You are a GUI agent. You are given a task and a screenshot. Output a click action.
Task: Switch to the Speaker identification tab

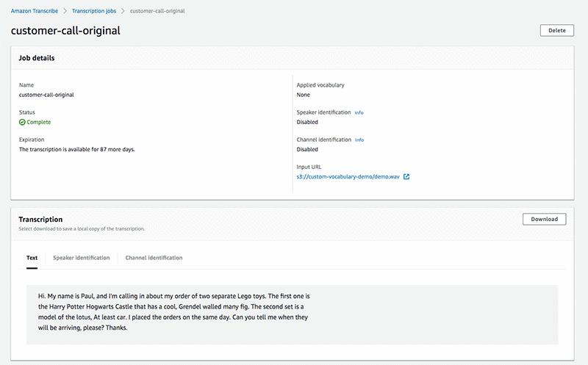tap(82, 258)
